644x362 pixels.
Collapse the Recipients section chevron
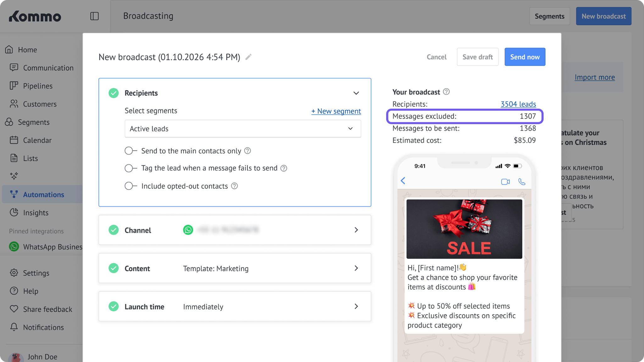(x=356, y=93)
